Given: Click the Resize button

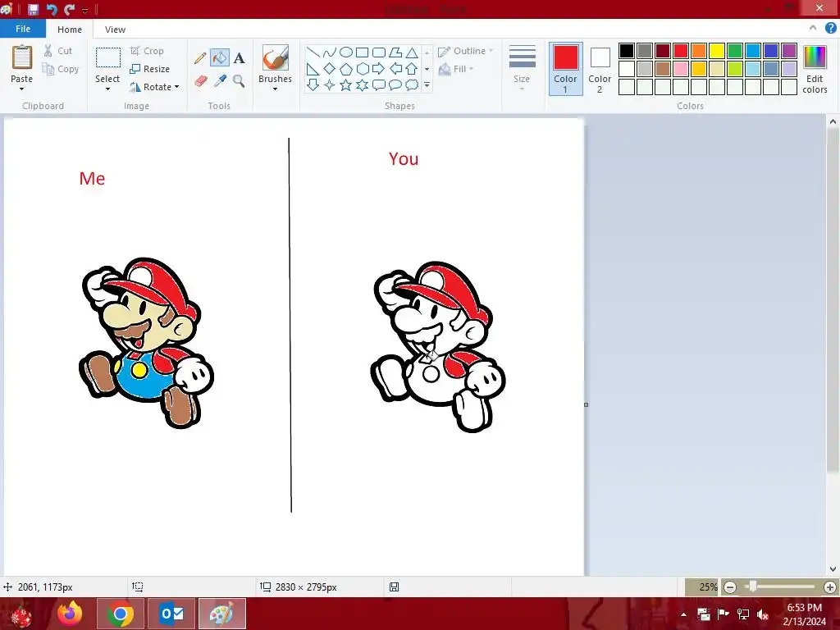Looking at the screenshot, I should point(150,69).
